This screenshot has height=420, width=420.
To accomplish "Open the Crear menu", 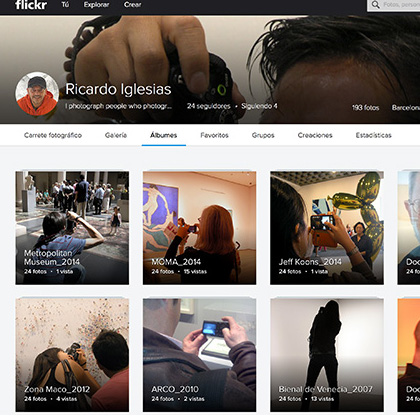I will 132,5.
